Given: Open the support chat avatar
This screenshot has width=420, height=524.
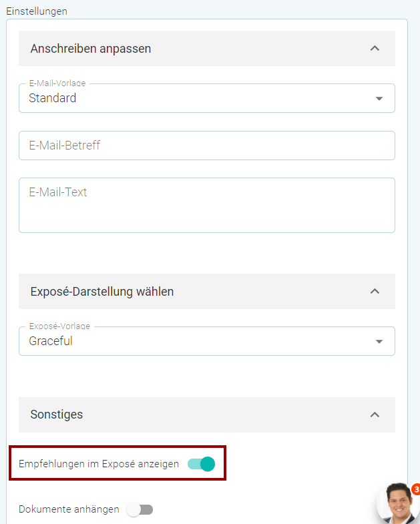Looking at the screenshot, I should point(398,503).
